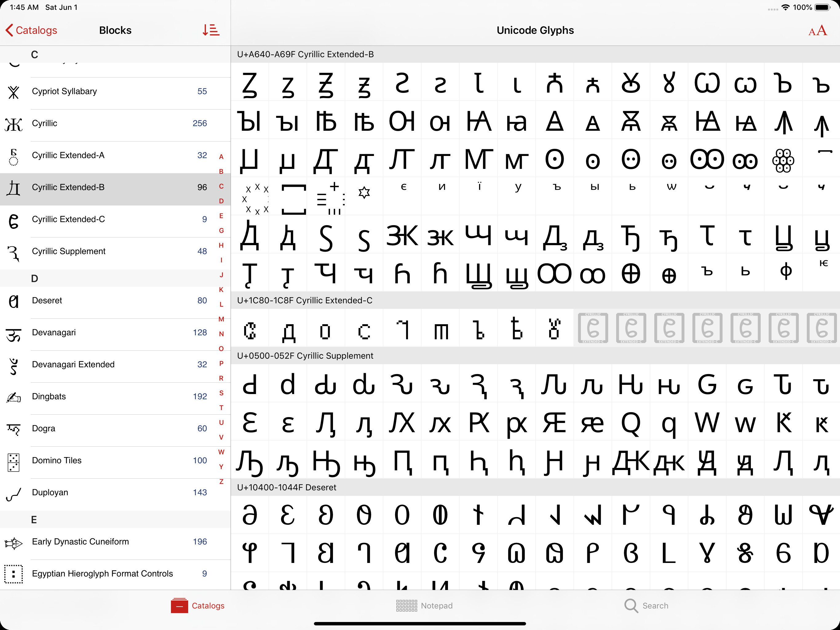Screen dimensions: 840x630
Task: Tap the sort order icon in Blocks header
Action: [x=211, y=30]
